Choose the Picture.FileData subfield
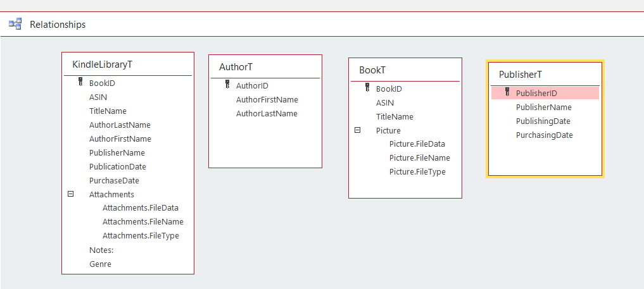The width and height of the screenshot is (644, 289). point(417,144)
